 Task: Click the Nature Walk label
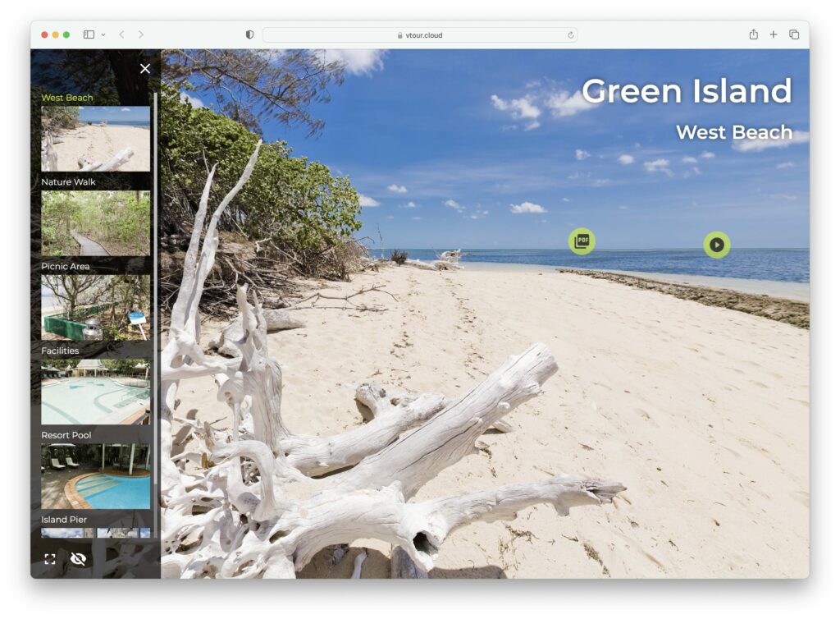tap(69, 181)
